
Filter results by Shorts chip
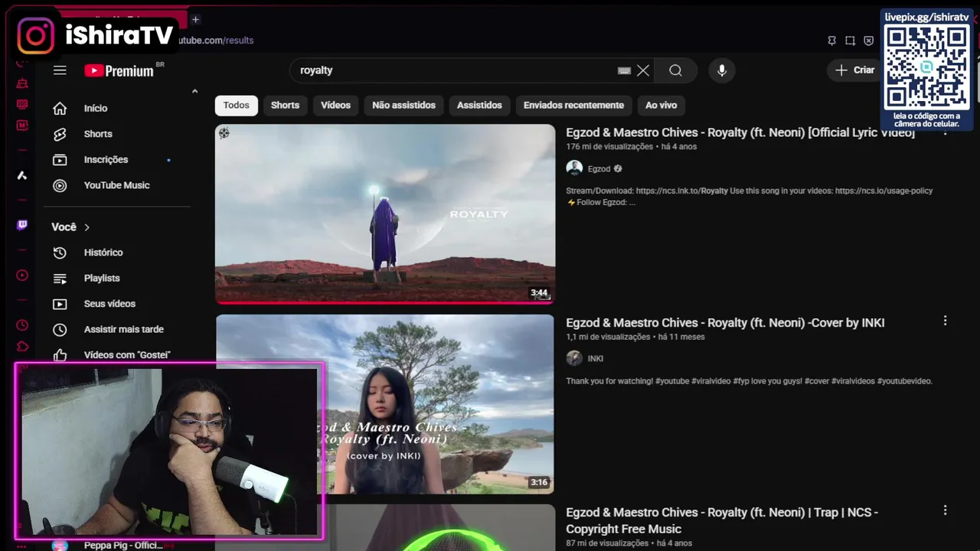[285, 106]
